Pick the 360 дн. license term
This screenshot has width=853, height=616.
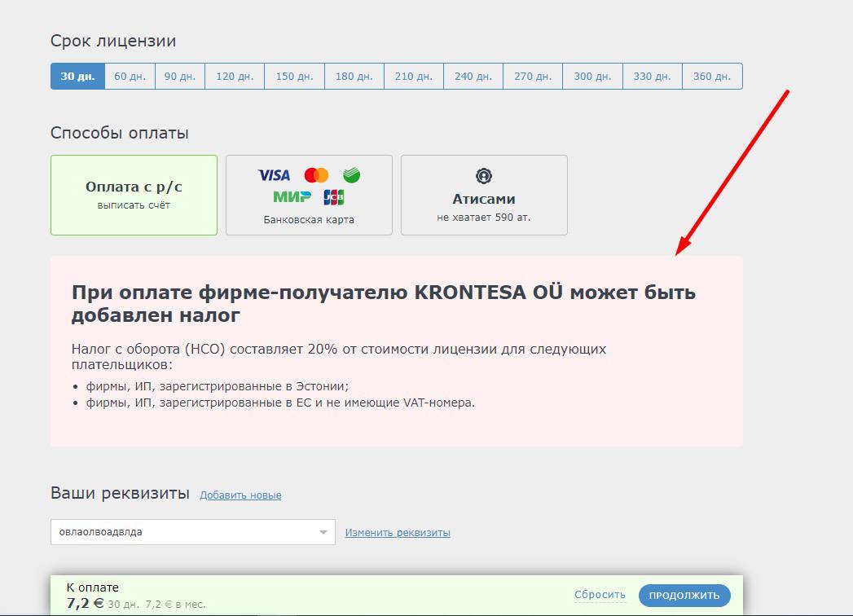pos(712,77)
